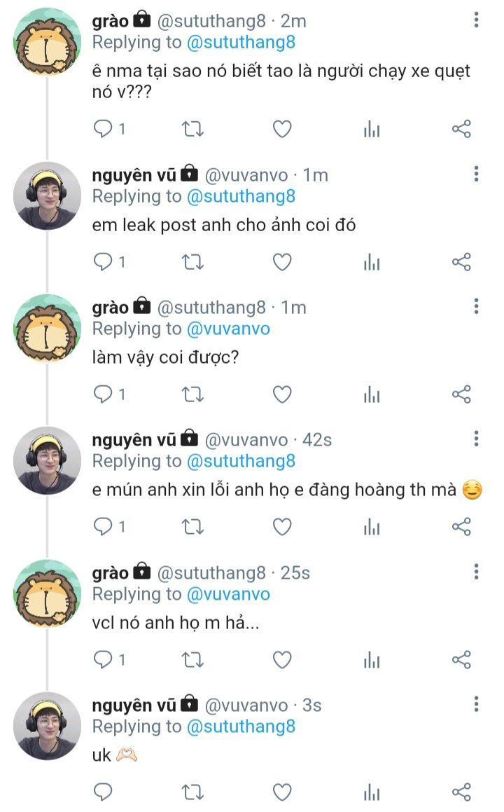Share the first grào tweet
The image size is (504, 812).
tap(461, 129)
